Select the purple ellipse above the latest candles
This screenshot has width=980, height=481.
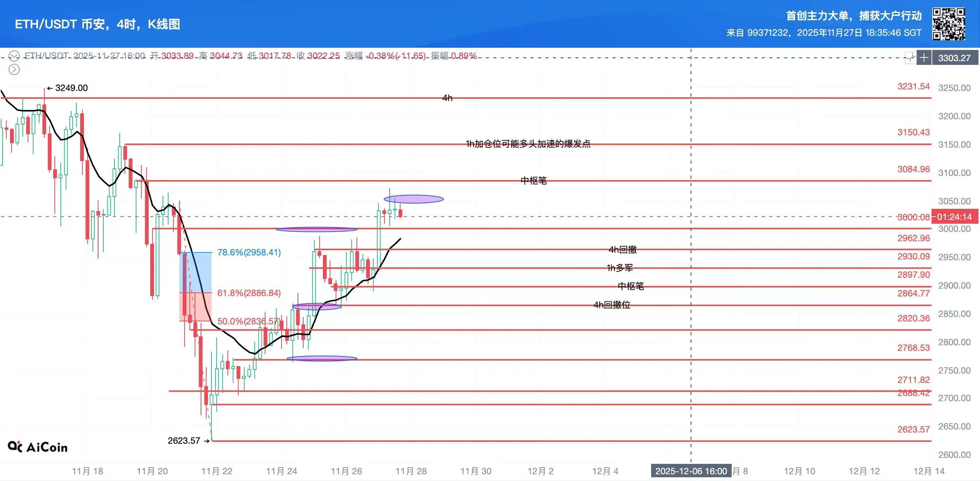(x=414, y=199)
